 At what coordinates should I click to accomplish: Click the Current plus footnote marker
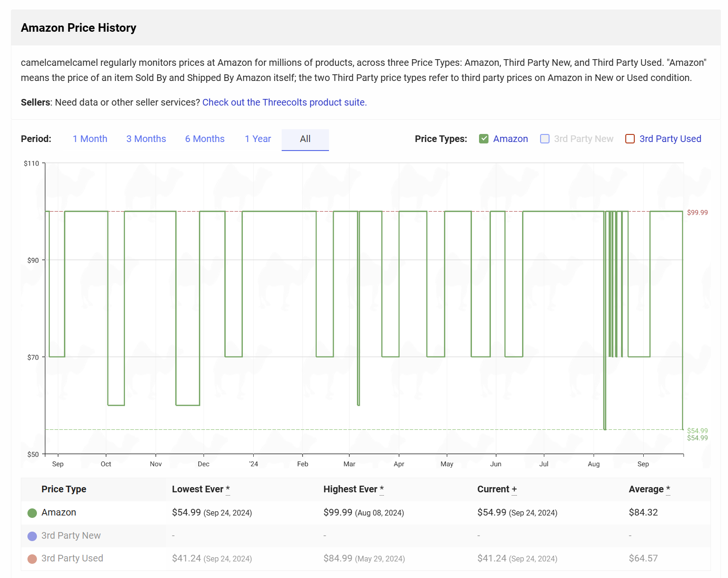(x=514, y=489)
